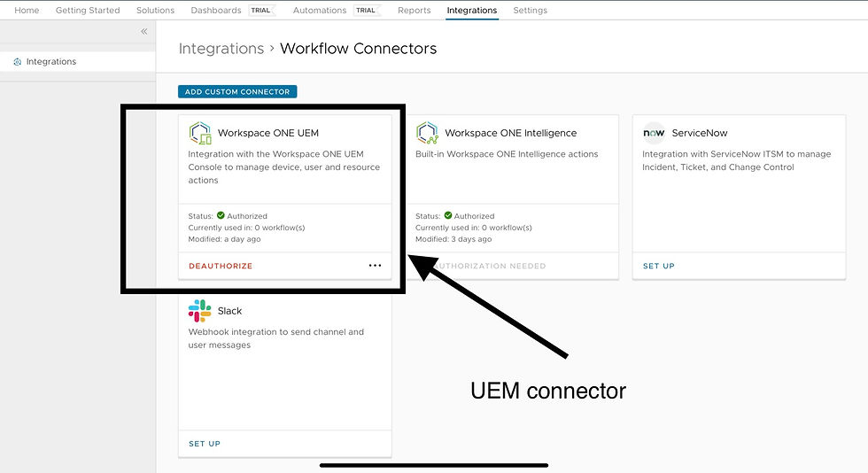This screenshot has height=473, width=868.
Task: Click green Authorized check on Intelligence card
Action: coord(448,215)
